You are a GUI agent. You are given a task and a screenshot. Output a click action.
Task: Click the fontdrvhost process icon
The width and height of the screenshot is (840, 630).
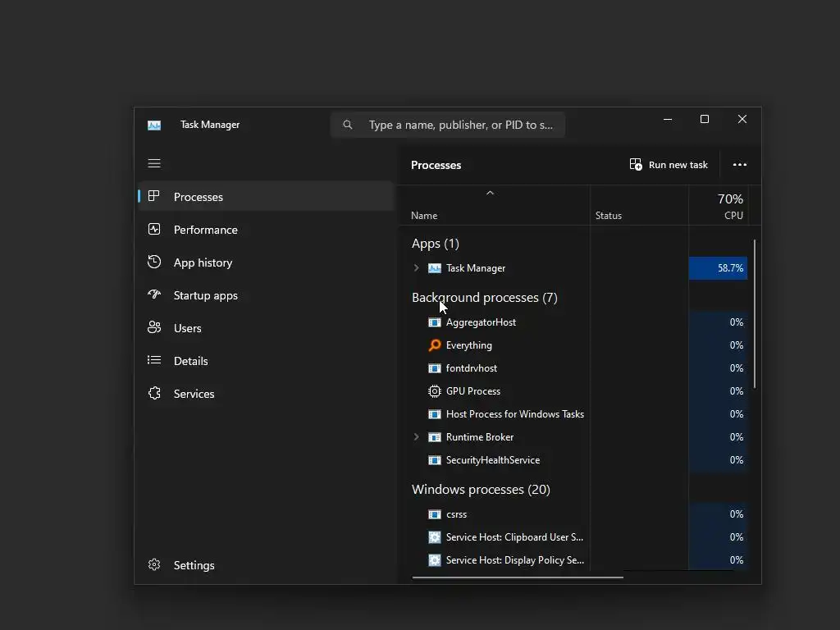[x=435, y=368]
